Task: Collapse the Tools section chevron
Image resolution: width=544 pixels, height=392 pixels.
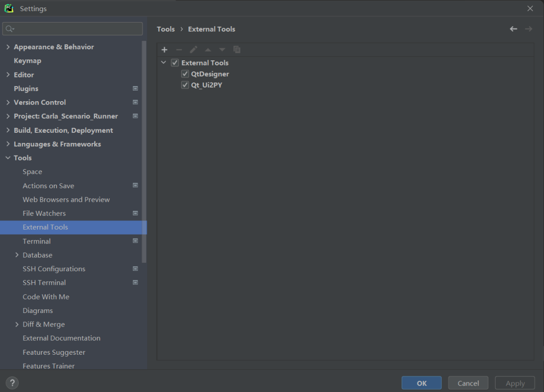Action: point(8,158)
